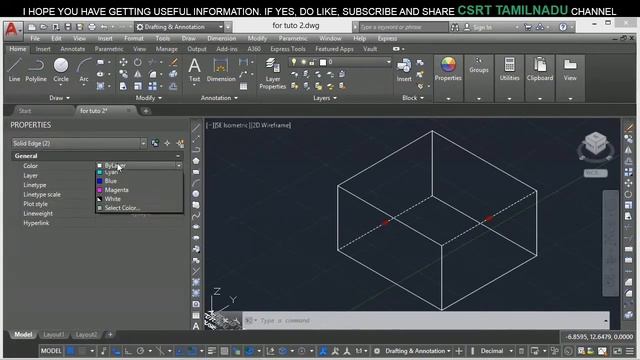640x360 pixels.
Task: Click the Plot print icon in toolbar
Action: point(92,27)
